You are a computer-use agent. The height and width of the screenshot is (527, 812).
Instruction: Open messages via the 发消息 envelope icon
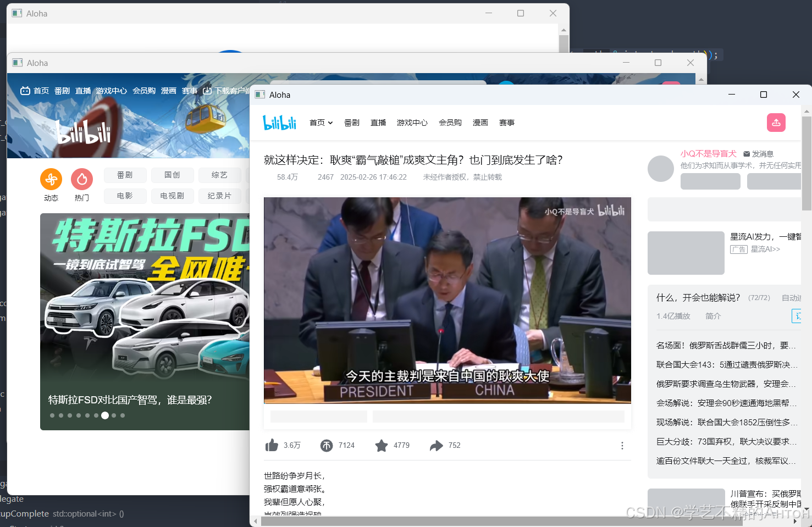pyautogui.click(x=746, y=154)
